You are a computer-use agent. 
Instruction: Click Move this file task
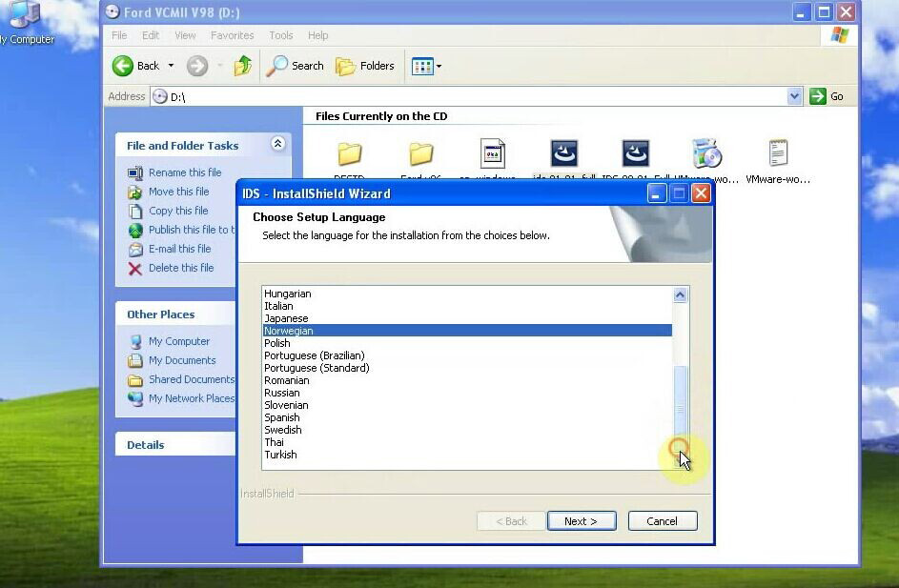[179, 192]
